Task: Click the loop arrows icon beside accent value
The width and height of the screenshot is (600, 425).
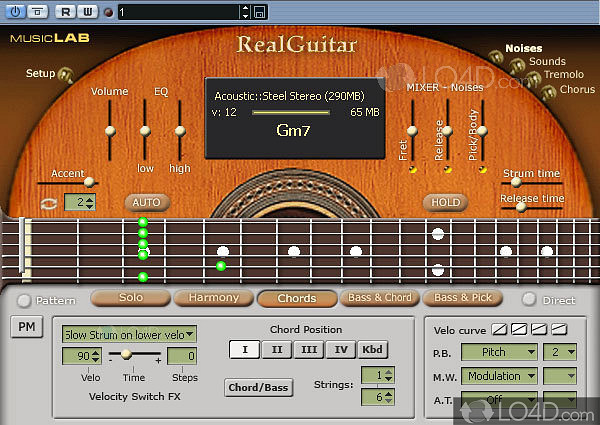Action: coord(49,203)
